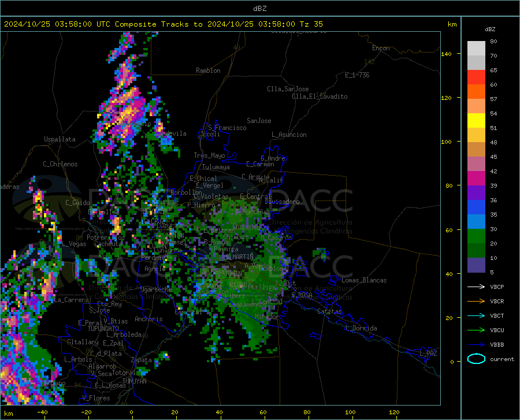Click the orange VBCR arrow in legend
This screenshot has width=520, height=420.
click(x=476, y=302)
